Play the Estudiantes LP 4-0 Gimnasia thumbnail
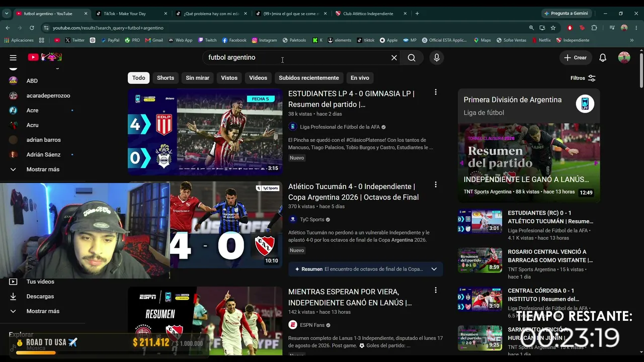 click(x=205, y=132)
